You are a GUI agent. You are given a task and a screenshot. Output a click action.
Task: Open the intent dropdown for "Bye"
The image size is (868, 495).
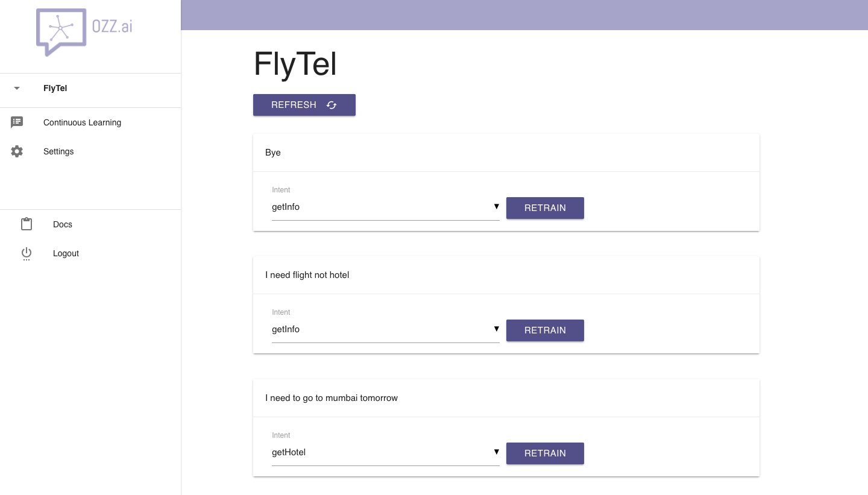(x=385, y=207)
